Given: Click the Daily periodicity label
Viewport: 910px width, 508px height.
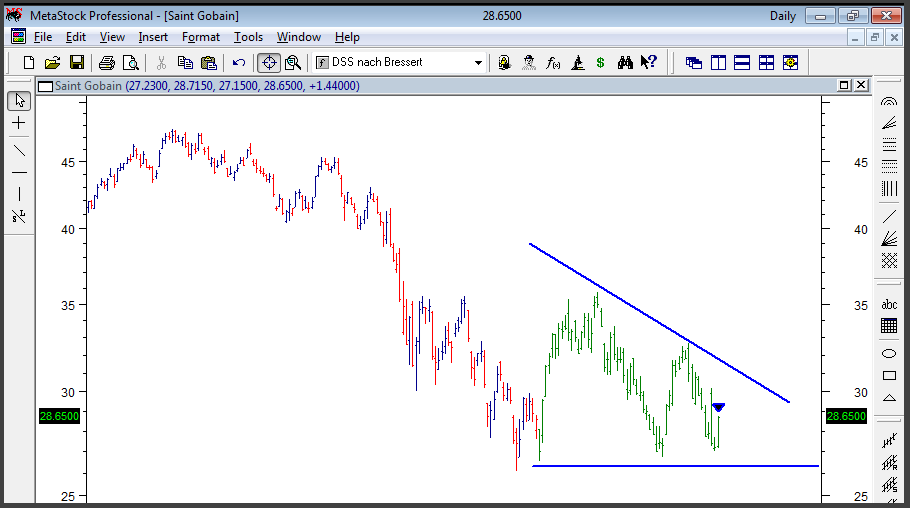Looking at the screenshot, I should click(x=782, y=16).
